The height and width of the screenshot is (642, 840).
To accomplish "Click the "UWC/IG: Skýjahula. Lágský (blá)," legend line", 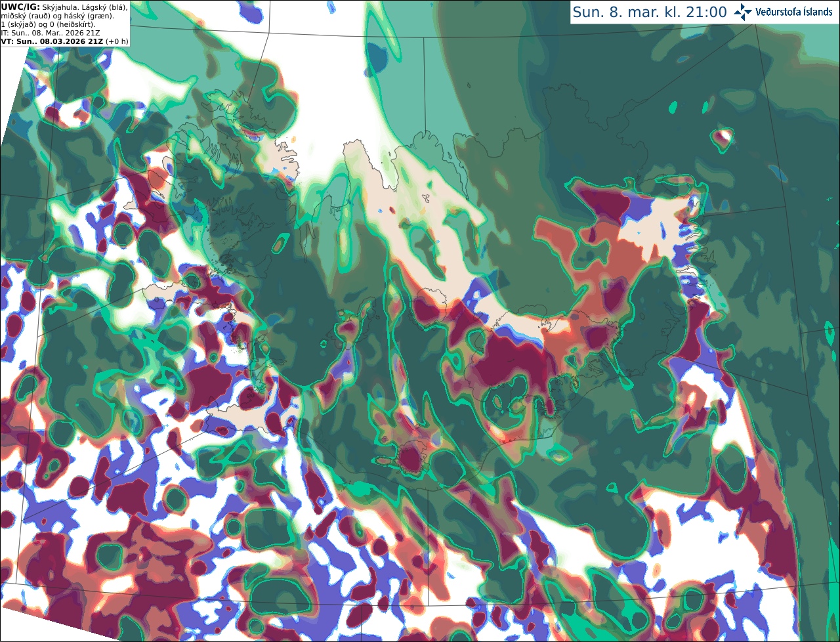I will tap(64, 7).
